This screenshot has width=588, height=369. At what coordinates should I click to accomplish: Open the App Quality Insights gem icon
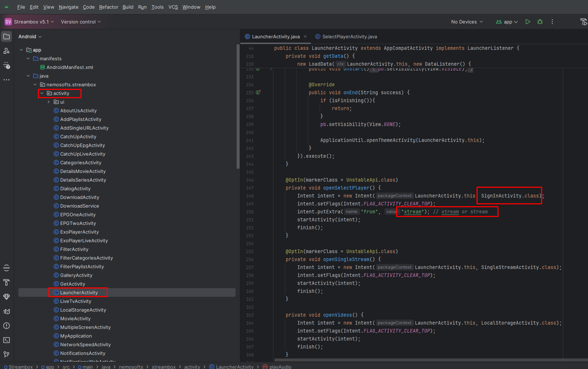6,297
